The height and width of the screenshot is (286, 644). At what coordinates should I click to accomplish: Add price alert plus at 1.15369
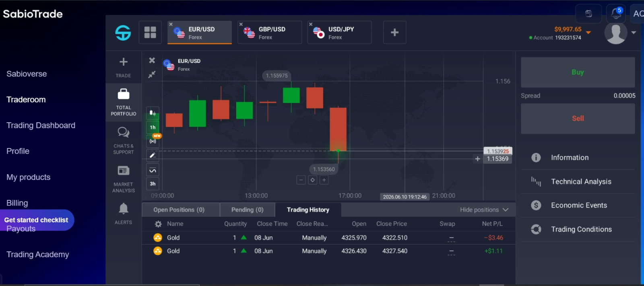point(477,159)
